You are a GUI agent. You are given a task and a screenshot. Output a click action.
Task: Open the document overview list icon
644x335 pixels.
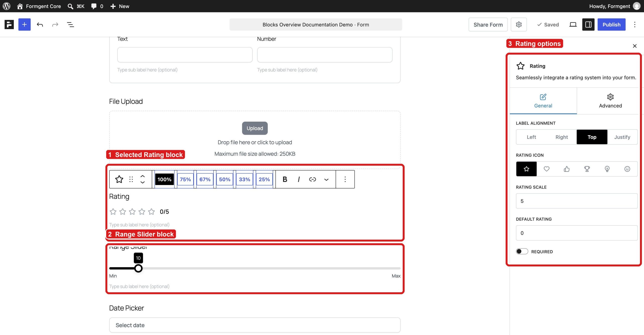coord(70,25)
